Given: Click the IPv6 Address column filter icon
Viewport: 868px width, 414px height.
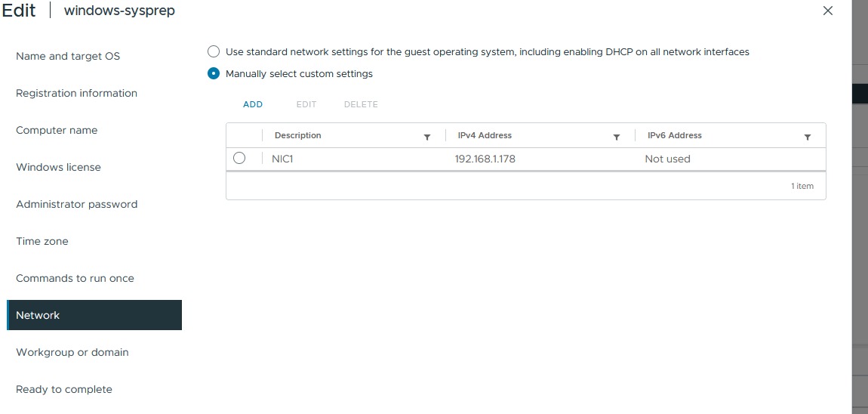Looking at the screenshot, I should [807, 137].
